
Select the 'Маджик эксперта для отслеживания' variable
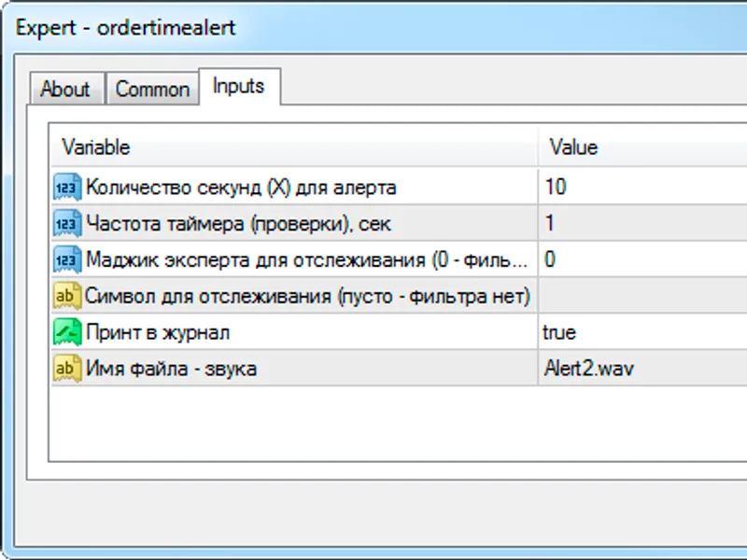pyautogui.click(x=307, y=260)
